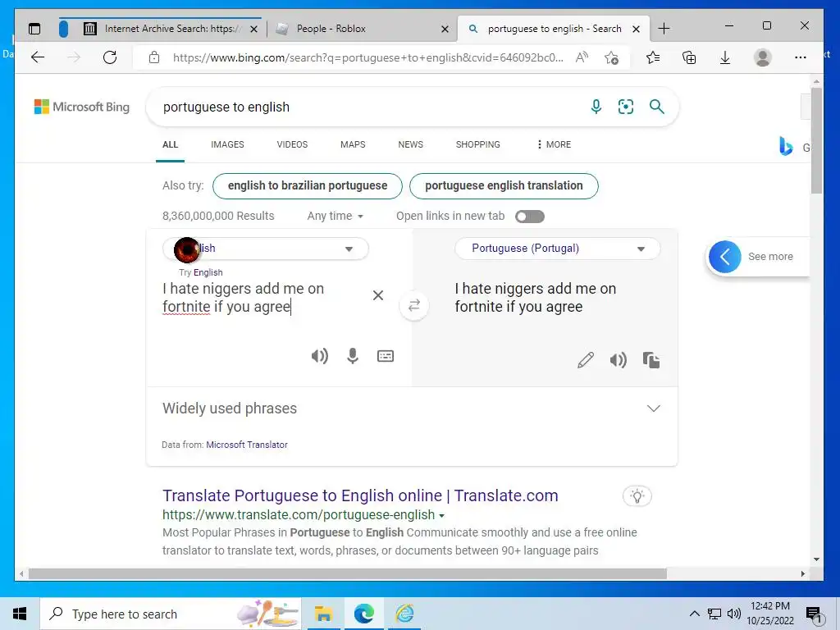Open a new browser tab
840x630 pixels.
664,29
